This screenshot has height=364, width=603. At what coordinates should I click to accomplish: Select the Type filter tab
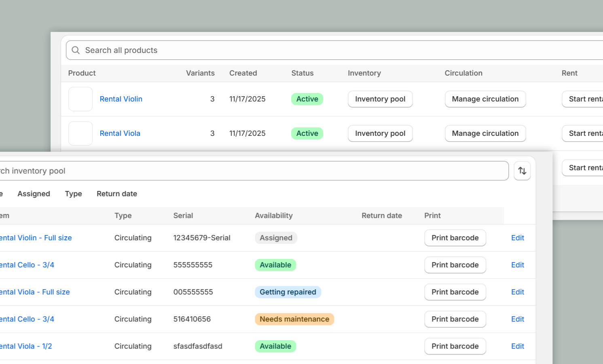click(x=73, y=194)
